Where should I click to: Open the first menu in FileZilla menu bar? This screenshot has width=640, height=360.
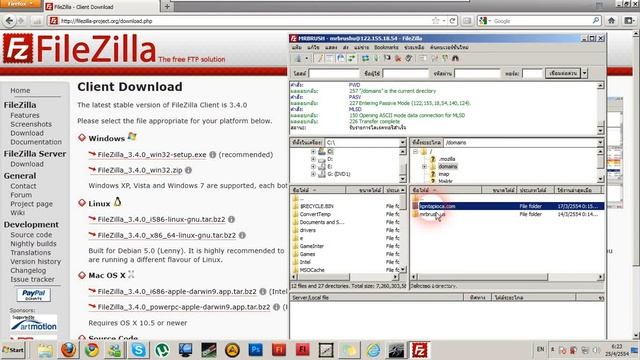pos(297,47)
